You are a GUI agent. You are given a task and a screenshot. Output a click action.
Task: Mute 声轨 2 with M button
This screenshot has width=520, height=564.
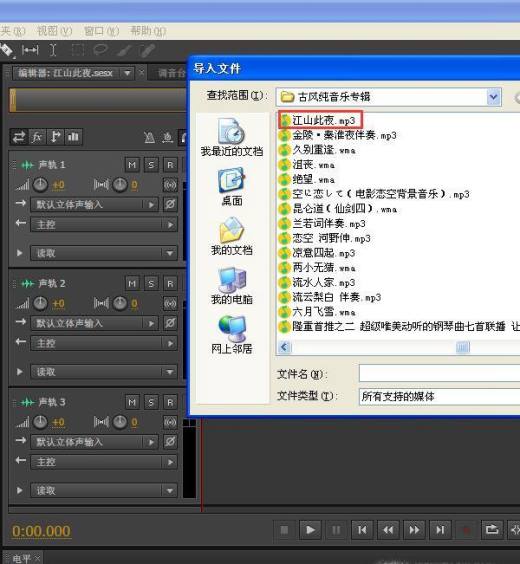(132, 284)
